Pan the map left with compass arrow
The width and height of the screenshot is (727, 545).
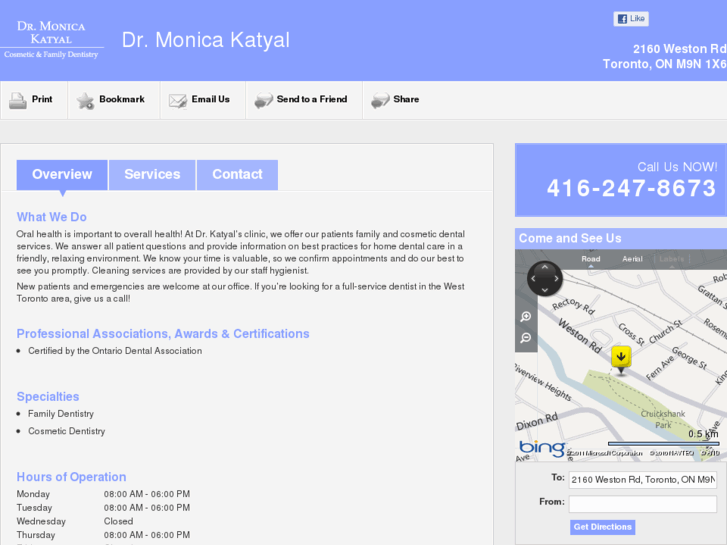coord(533,278)
